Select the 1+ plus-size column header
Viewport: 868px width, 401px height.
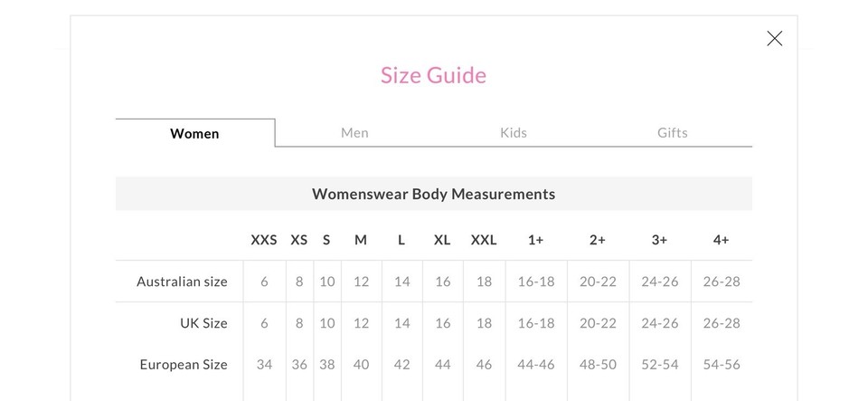tap(536, 240)
